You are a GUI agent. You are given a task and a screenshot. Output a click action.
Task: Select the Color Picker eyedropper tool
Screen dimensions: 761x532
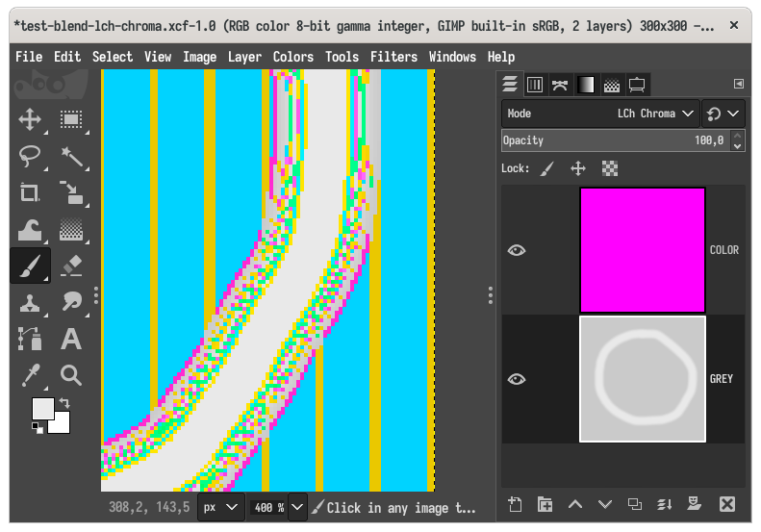tap(30, 375)
